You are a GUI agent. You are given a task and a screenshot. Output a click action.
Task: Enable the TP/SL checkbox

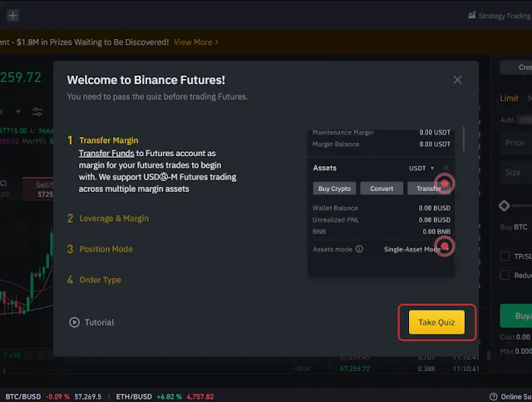(x=505, y=256)
